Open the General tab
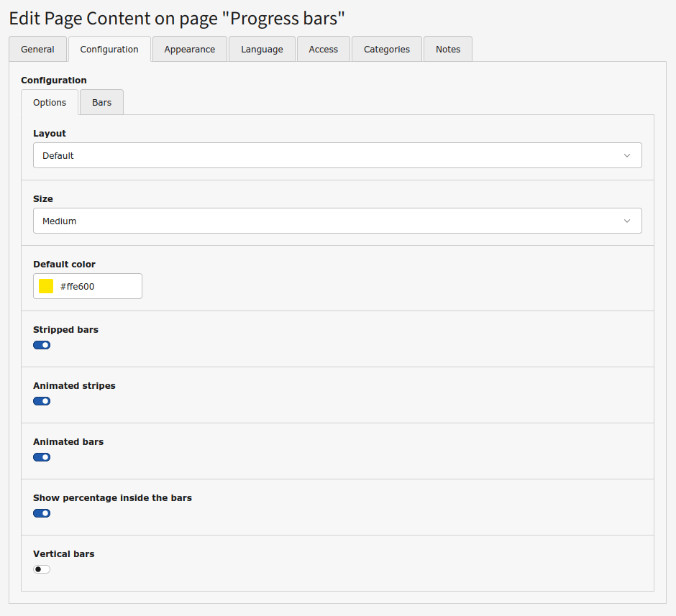 click(37, 50)
